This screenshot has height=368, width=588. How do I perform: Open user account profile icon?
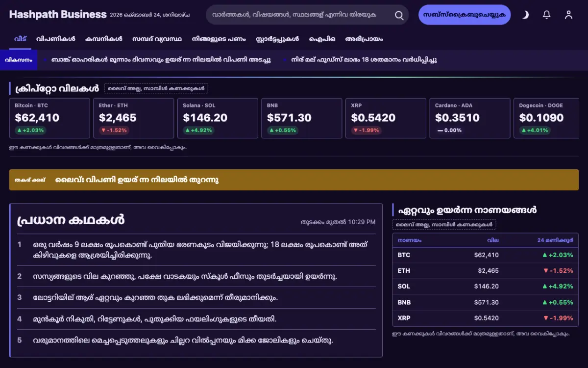point(568,15)
